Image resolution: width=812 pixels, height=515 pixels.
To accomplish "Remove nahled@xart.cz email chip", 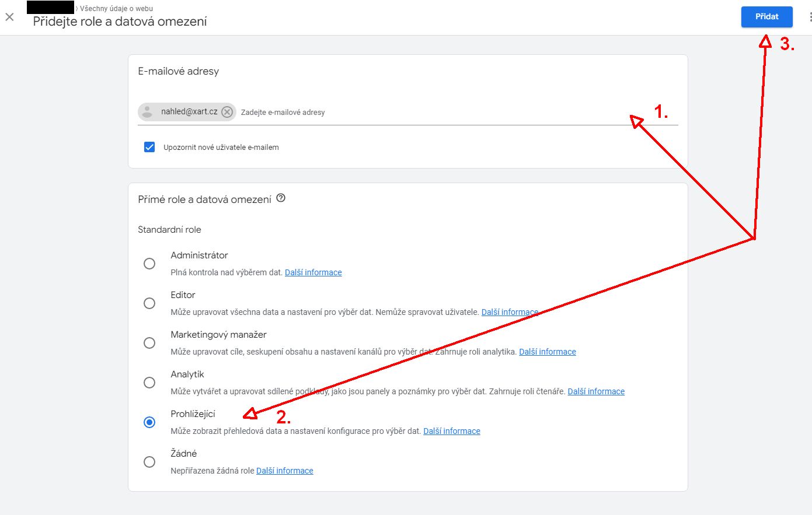I will [227, 112].
